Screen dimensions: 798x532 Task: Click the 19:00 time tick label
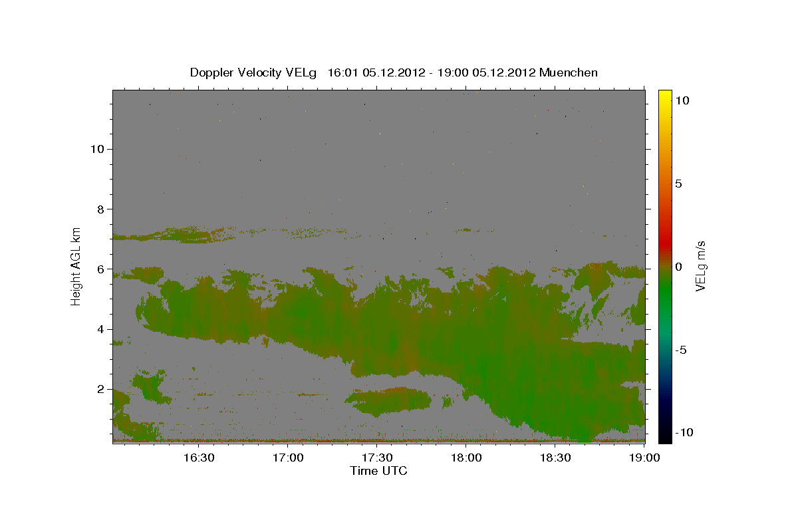644,458
